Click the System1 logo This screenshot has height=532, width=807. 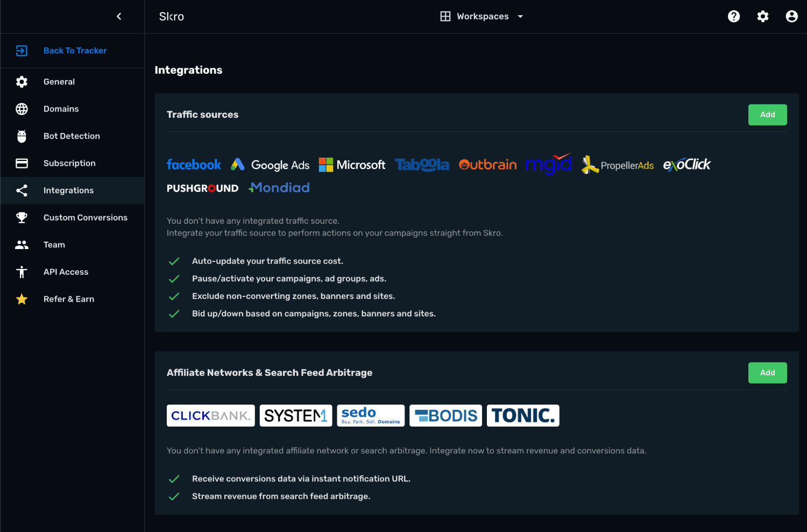[296, 416]
